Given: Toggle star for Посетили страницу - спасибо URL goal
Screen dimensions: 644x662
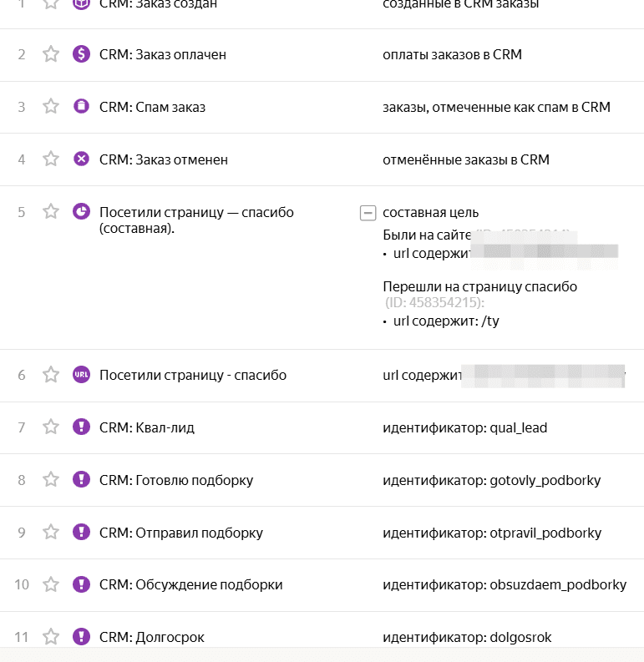Looking at the screenshot, I should tap(51, 375).
